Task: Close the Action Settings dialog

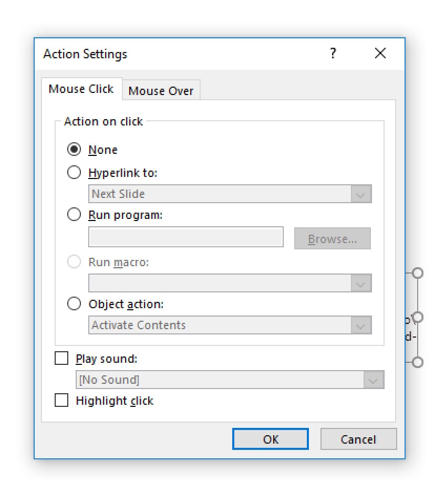Action: point(380,54)
